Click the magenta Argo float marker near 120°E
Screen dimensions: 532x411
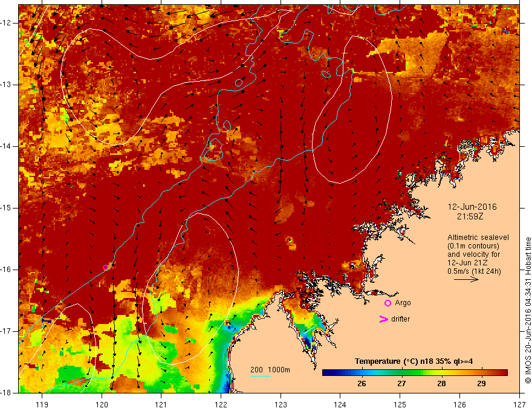(106, 268)
